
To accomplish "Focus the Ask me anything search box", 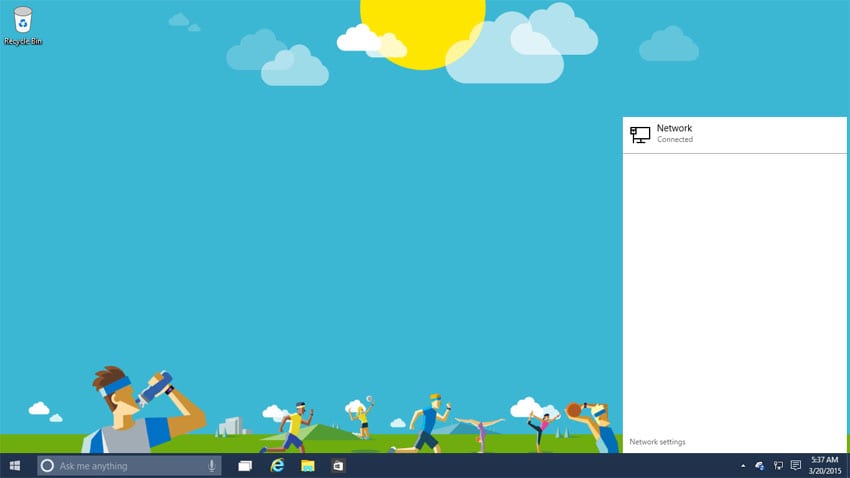I will 129,466.
